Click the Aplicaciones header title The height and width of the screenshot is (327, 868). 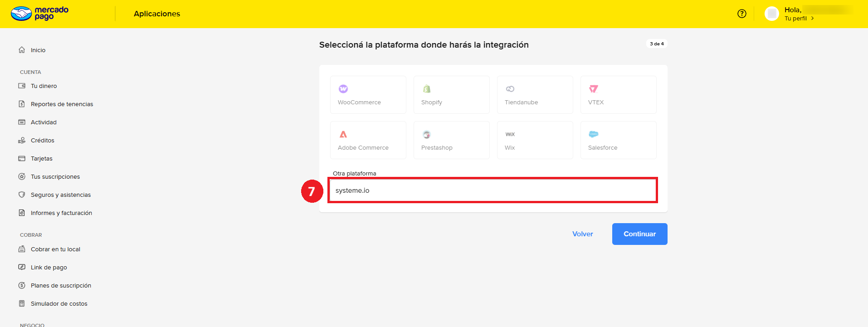pos(157,14)
